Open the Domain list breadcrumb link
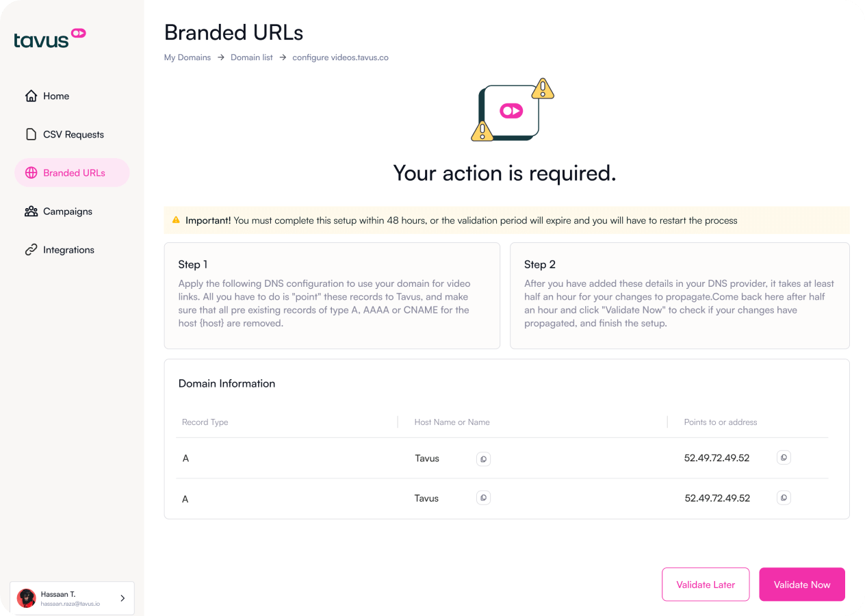 point(251,57)
